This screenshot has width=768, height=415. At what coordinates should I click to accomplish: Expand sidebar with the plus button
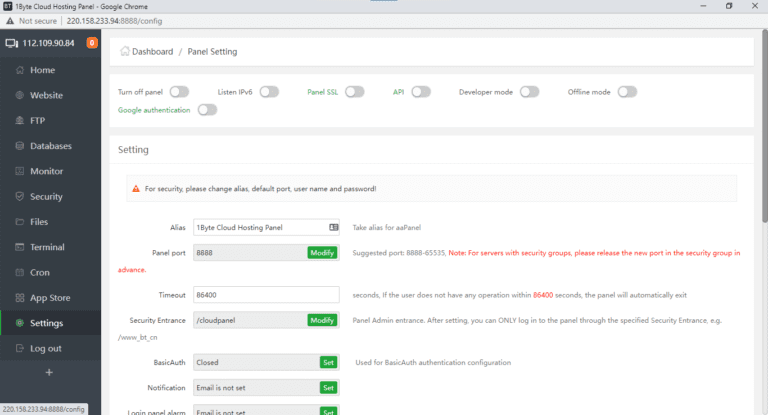point(49,373)
